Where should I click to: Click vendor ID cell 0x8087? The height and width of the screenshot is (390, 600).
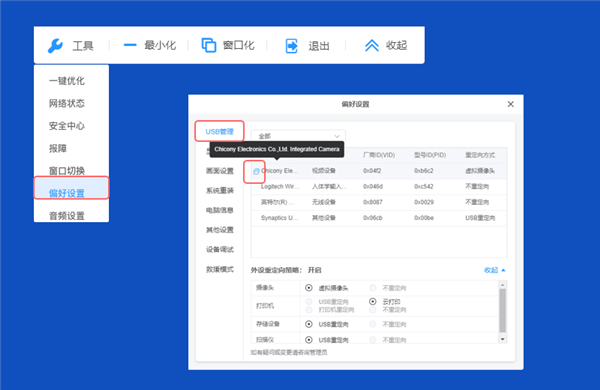click(x=373, y=202)
